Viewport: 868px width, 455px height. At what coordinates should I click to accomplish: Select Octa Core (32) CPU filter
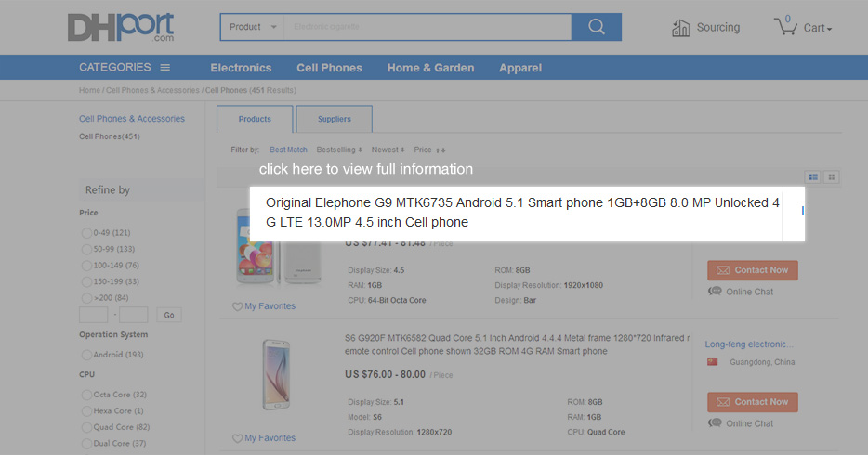[x=86, y=395]
